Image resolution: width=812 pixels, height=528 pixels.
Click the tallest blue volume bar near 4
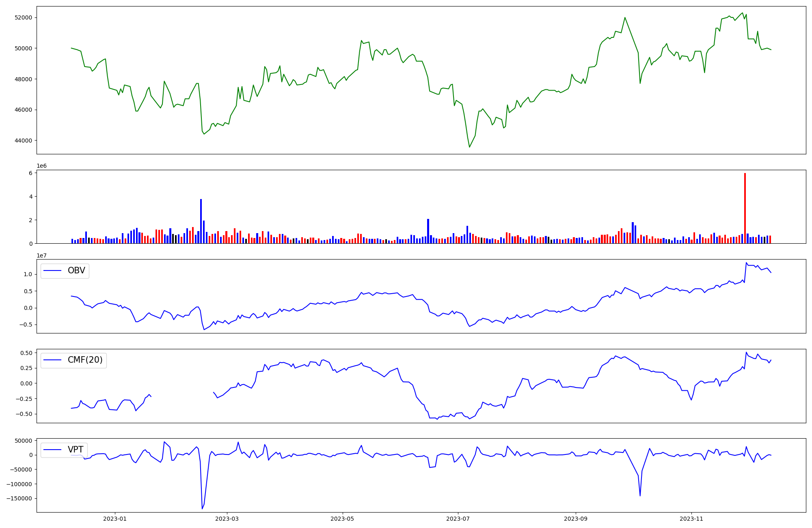(201, 221)
